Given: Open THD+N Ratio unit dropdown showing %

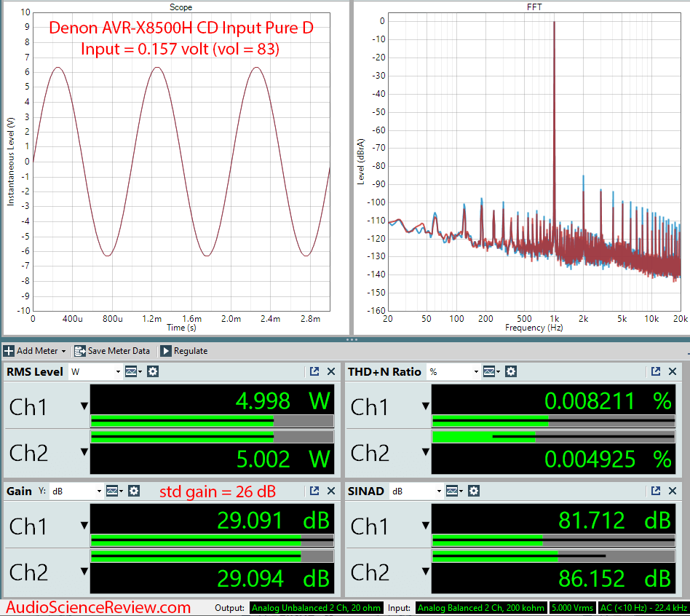Looking at the screenshot, I should coord(453,371).
